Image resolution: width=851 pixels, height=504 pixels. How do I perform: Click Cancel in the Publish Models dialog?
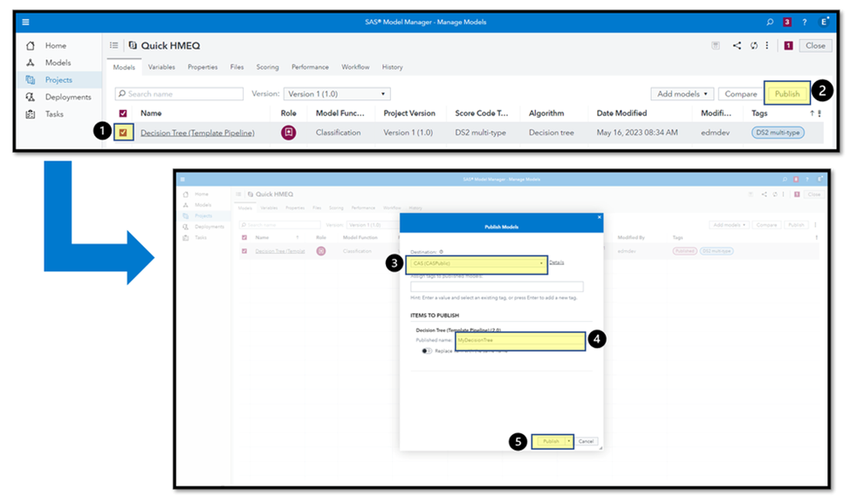pyautogui.click(x=587, y=441)
